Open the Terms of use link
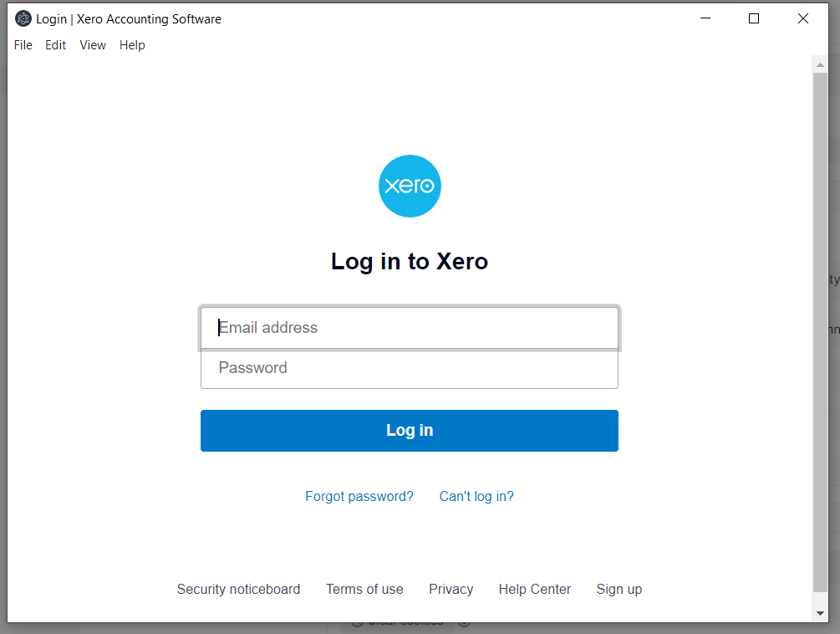This screenshot has width=840, height=634. [x=364, y=589]
